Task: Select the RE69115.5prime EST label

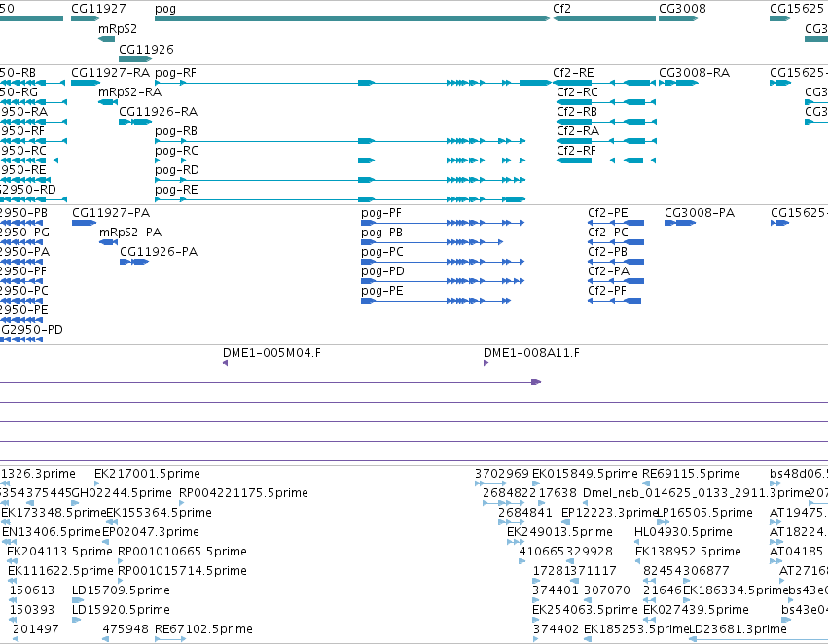Action: point(691,474)
